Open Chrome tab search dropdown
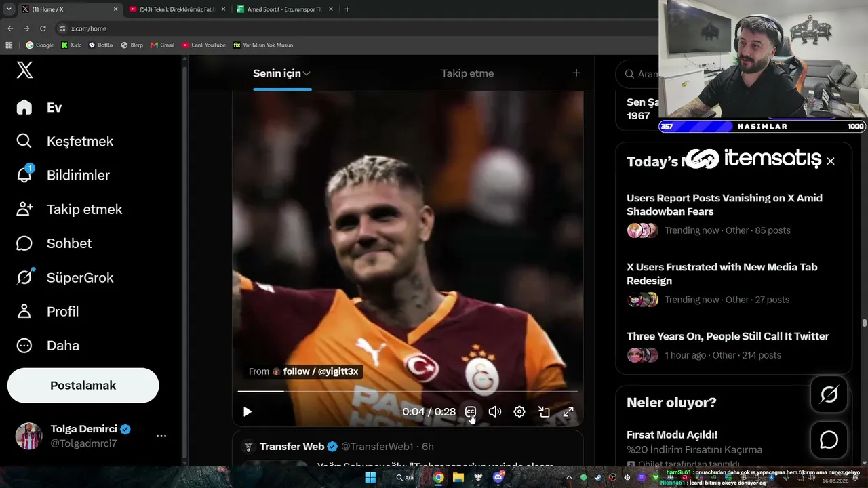868x488 pixels. pos(9,9)
